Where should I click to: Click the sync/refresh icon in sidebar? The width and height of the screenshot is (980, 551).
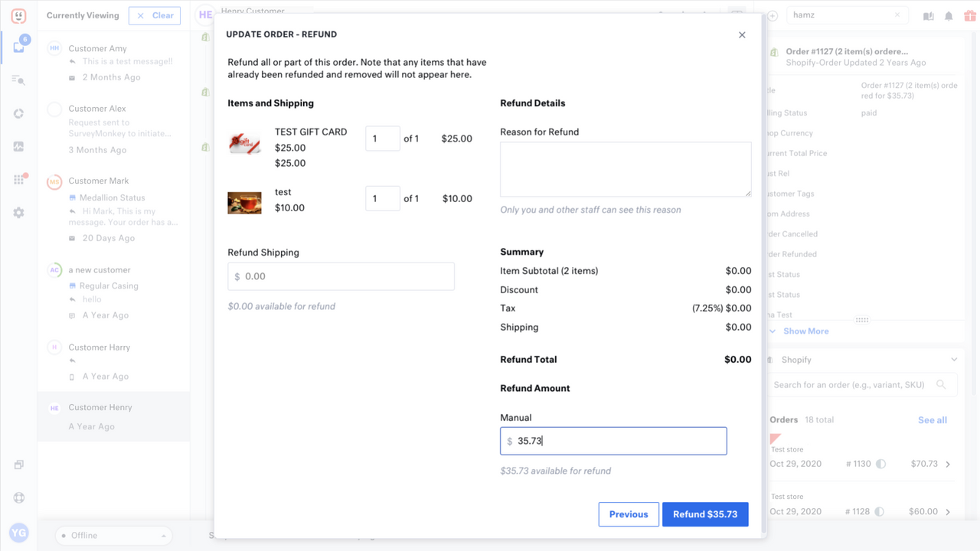(x=18, y=112)
